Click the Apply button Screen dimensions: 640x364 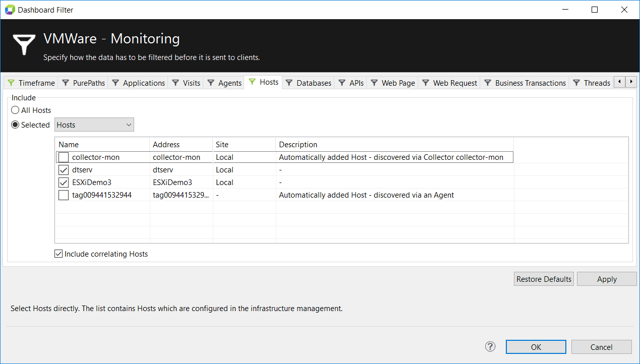[x=607, y=279]
